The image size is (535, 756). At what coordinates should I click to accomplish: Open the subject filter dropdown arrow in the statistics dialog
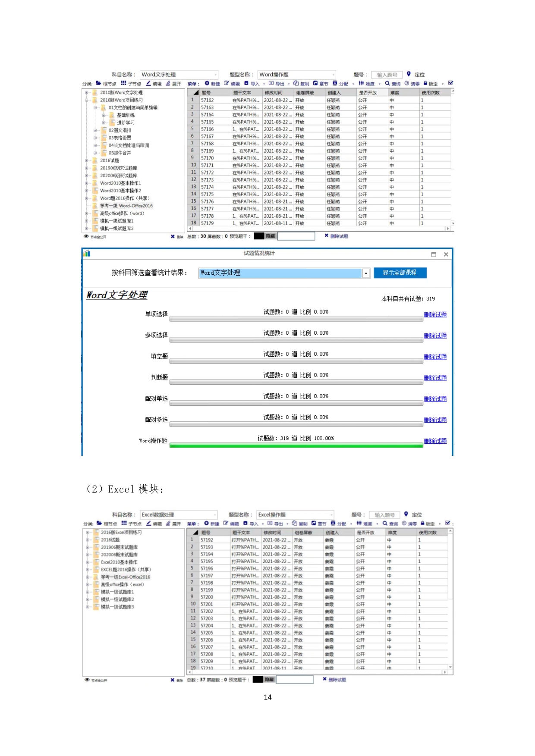click(366, 273)
